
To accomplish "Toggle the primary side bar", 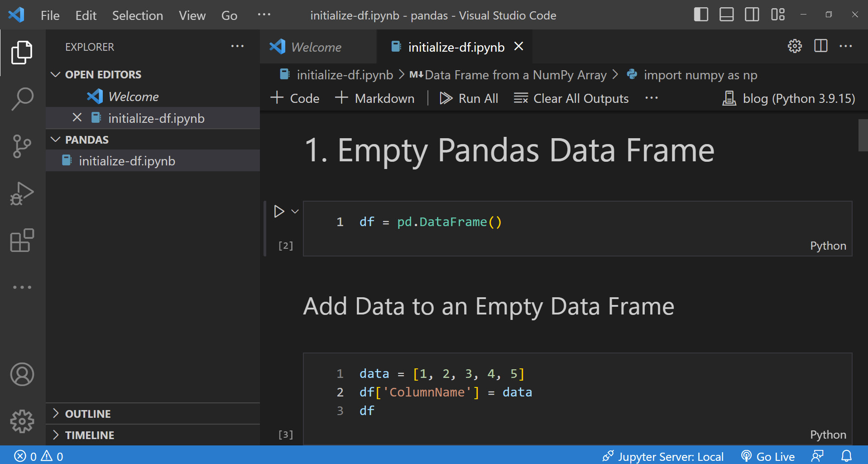I will (x=701, y=14).
